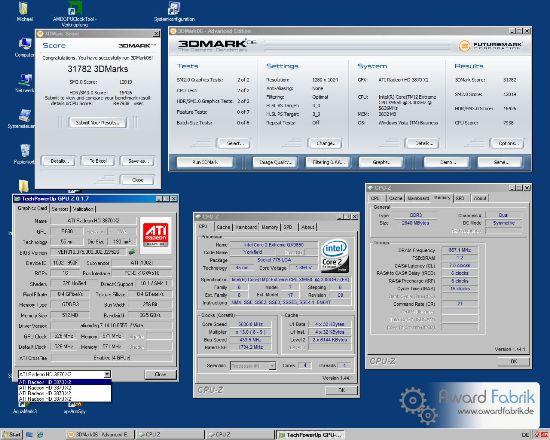Viewport: 550px width, 440px height.
Task: Click the DRAM Frequency value in CPU-Z memory
Action: tap(460, 250)
